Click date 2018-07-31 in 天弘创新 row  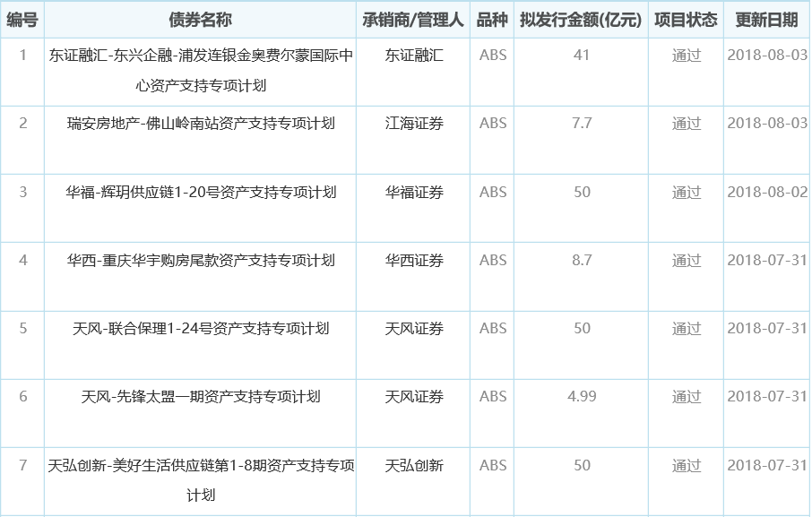767,465
